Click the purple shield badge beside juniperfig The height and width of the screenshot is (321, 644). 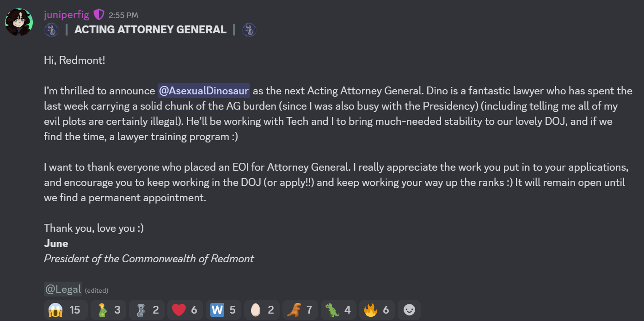pyautogui.click(x=99, y=15)
